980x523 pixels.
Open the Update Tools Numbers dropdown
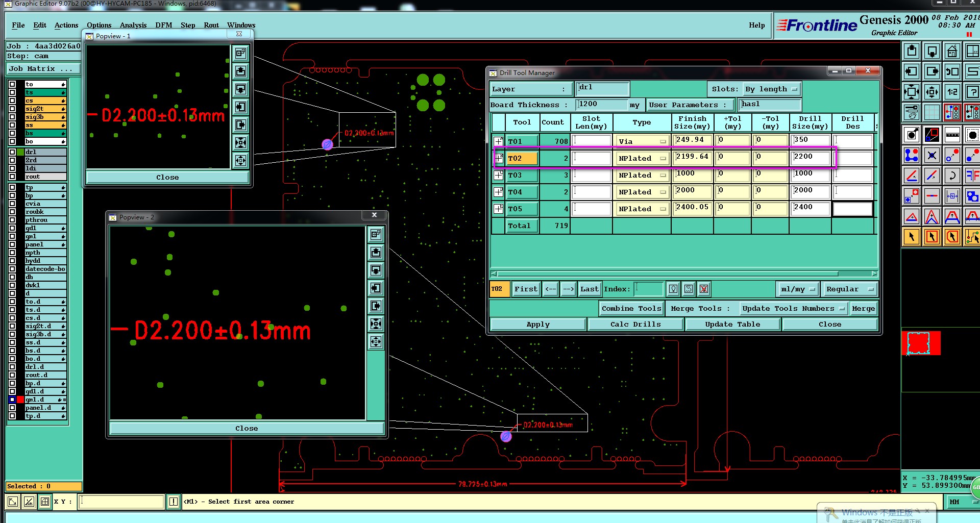[x=793, y=308]
